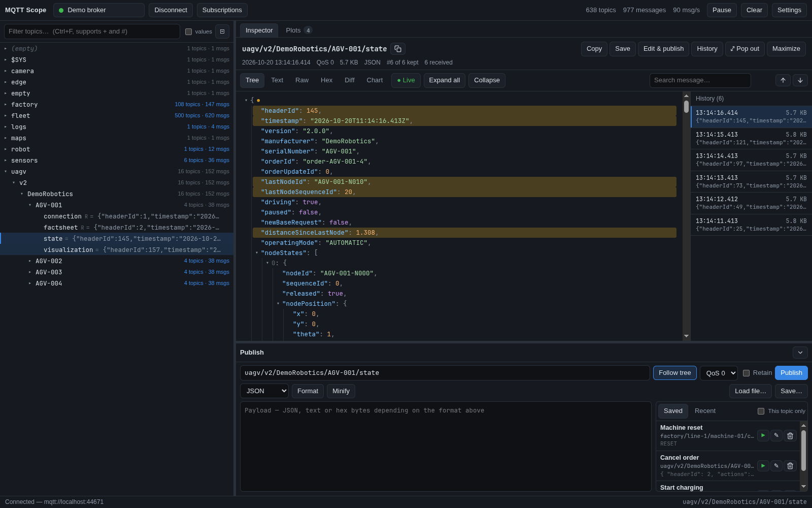The image size is (812, 508).
Task: Open the Recent publishes tab
Action: coord(705,411)
